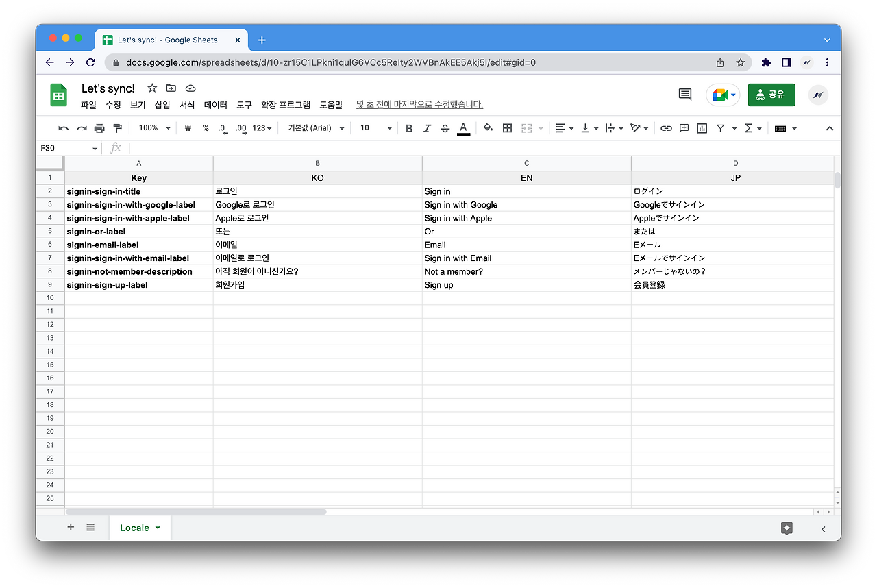Click the Undo icon in toolbar
This screenshot has height=588, width=877.
point(64,128)
